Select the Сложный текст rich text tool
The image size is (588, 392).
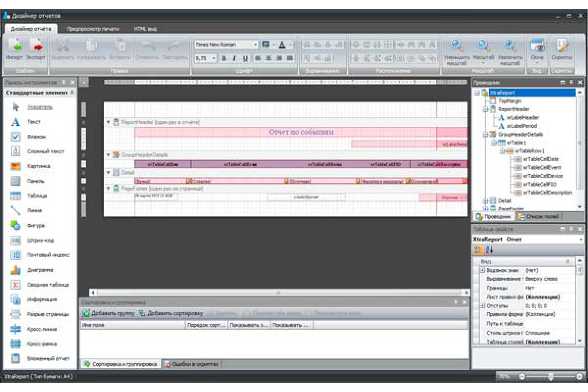pos(46,151)
